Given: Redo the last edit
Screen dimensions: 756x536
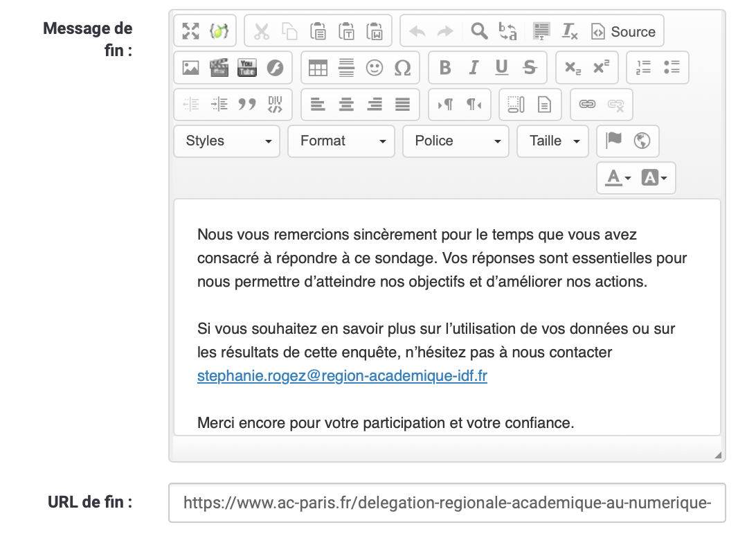Looking at the screenshot, I should [446, 31].
